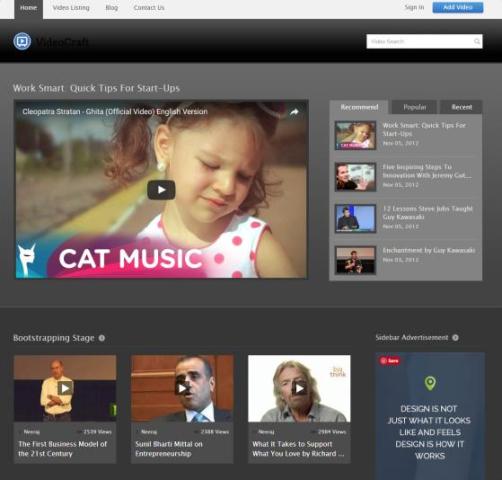502x480 pixels.
Task: Click 12 Lessons Steve Jobs Taught title
Action: pyautogui.click(x=428, y=213)
